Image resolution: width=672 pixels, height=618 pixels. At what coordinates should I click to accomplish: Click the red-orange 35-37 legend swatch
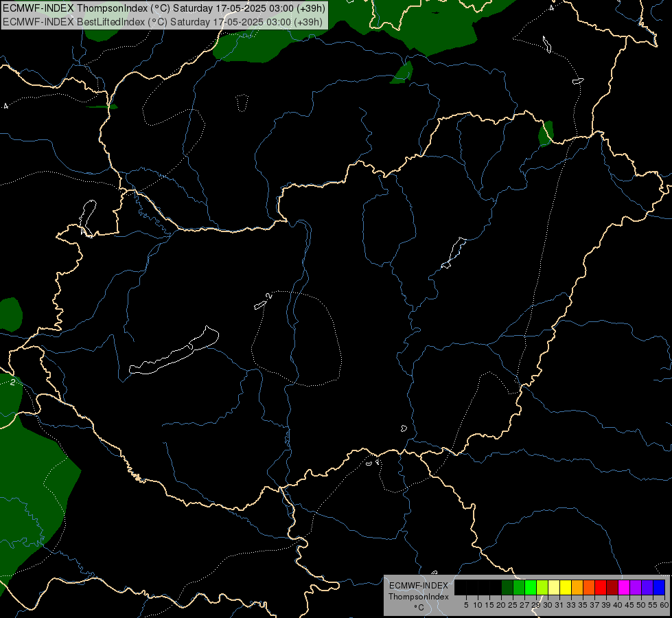(589, 588)
